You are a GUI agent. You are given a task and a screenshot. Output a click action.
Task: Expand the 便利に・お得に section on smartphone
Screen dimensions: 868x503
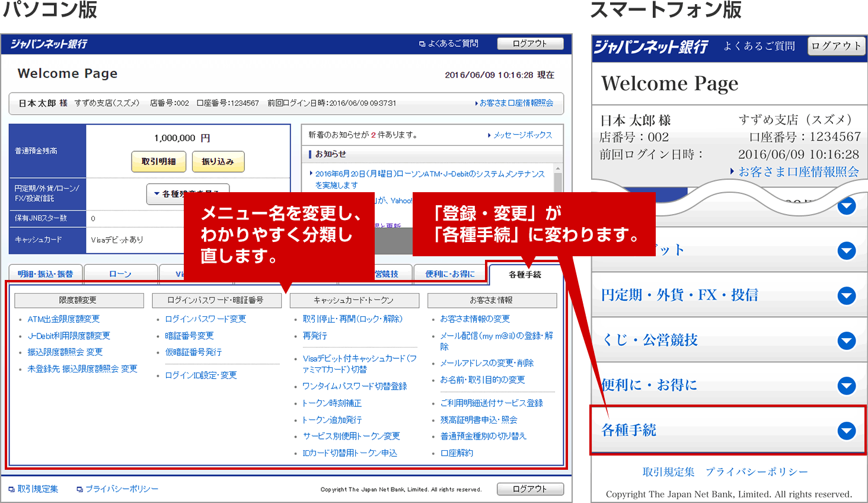[x=846, y=386]
